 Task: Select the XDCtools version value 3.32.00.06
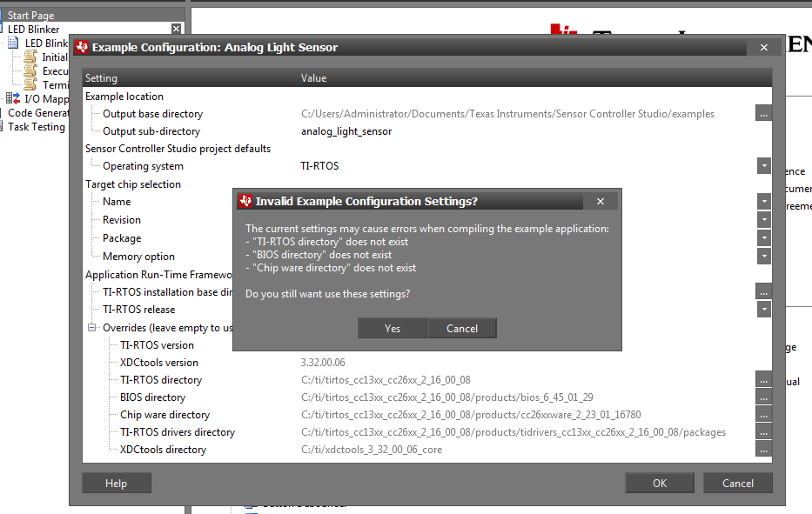pos(323,363)
